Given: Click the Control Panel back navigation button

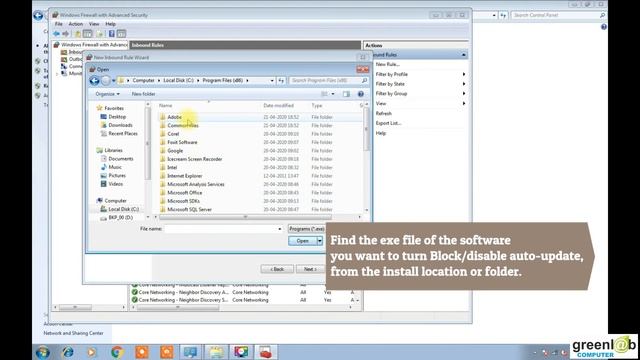Looking at the screenshot, I should pos(38,16).
